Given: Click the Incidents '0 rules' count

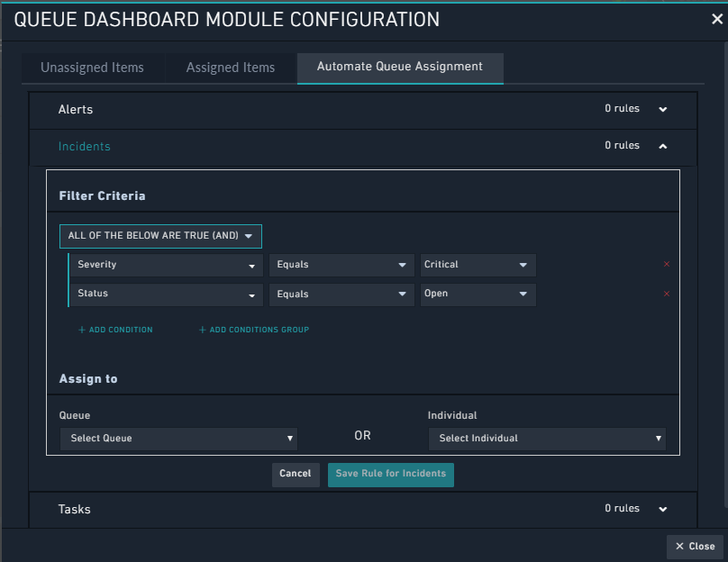Looking at the screenshot, I should (622, 146).
